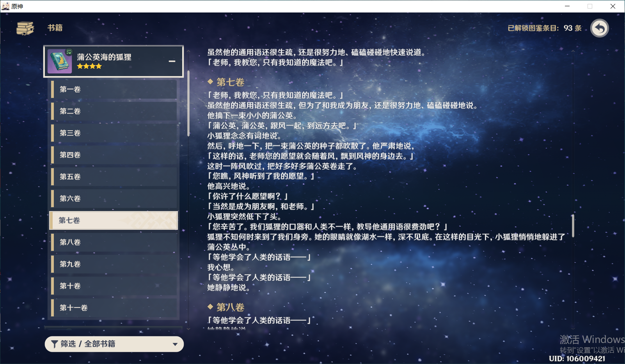Click the dropdown arrow on filter bar
Screen dimensions: 625x364
tap(175, 344)
